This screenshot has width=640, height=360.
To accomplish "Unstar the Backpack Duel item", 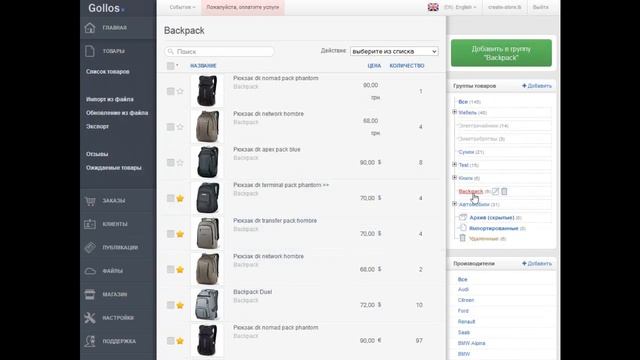I will (180, 305).
